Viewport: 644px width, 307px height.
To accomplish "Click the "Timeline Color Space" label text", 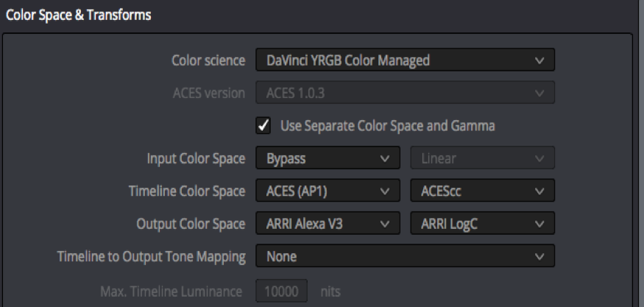I will [185, 191].
